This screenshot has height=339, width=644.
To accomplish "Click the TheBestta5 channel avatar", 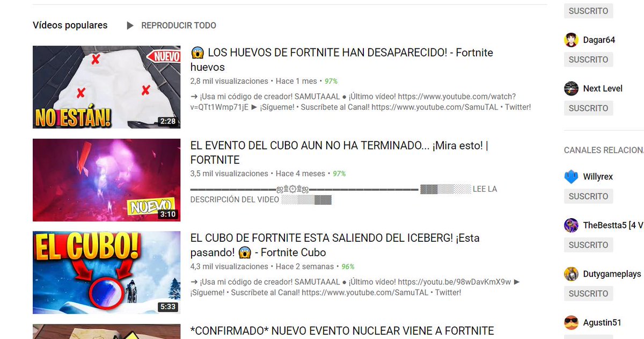I will click(571, 226).
